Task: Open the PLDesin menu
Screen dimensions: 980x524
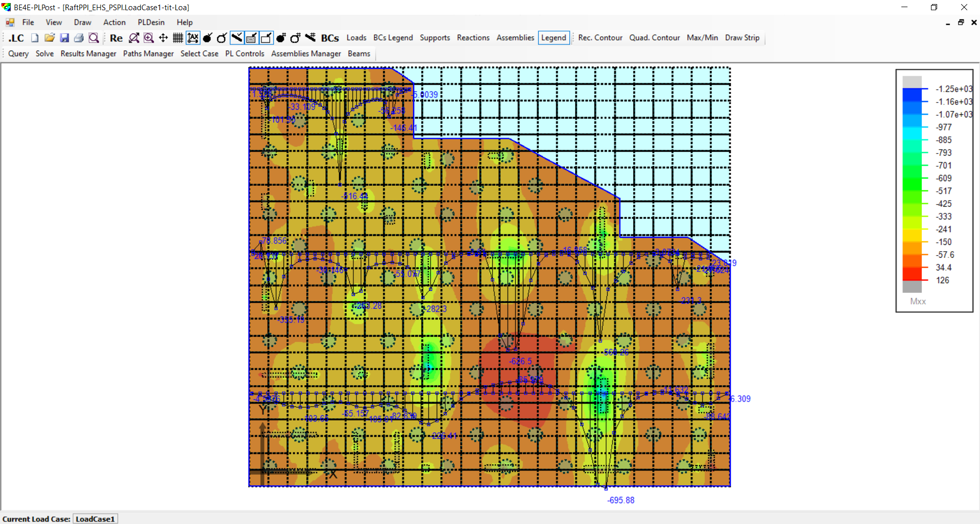Action: [151, 22]
